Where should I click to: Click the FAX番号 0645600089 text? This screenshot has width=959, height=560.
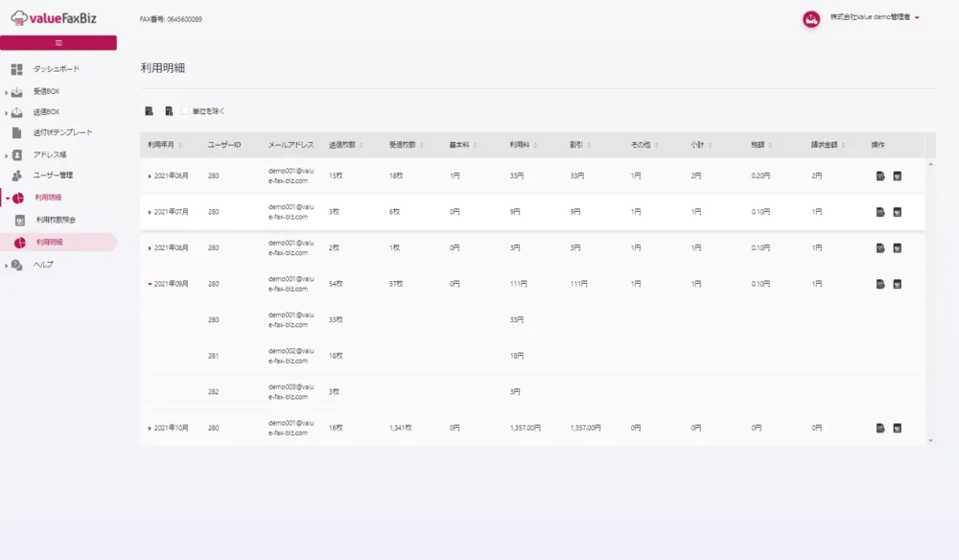[x=171, y=19]
